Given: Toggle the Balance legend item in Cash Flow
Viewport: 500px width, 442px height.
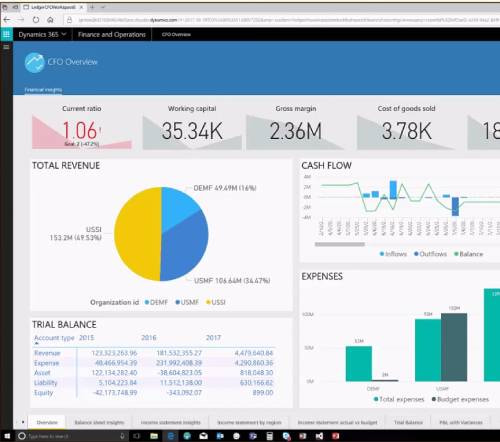Looking at the screenshot, I should [469, 254].
